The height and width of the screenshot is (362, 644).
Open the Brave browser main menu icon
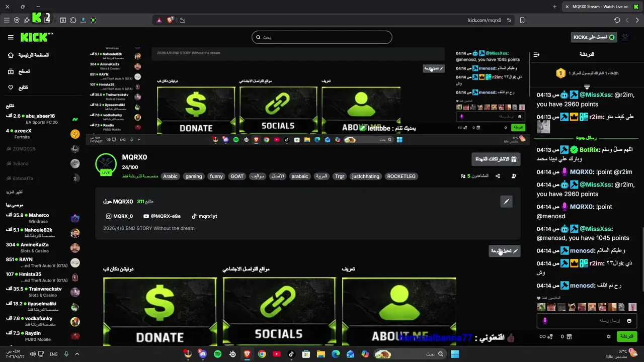(7, 20)
